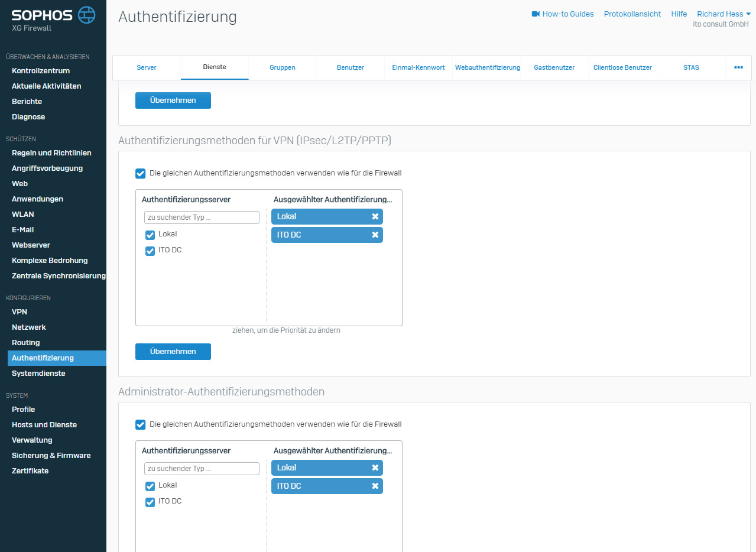Image resolution: width=756 pixels, height=552 pixels.
Task: Open the Richard Hess user dropdown
Action: (723, 14)
